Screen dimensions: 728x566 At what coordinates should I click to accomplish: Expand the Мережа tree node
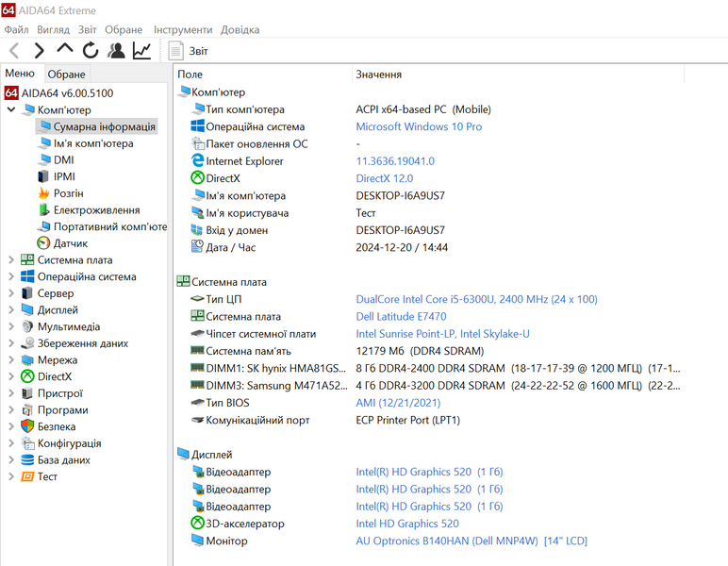11,360
